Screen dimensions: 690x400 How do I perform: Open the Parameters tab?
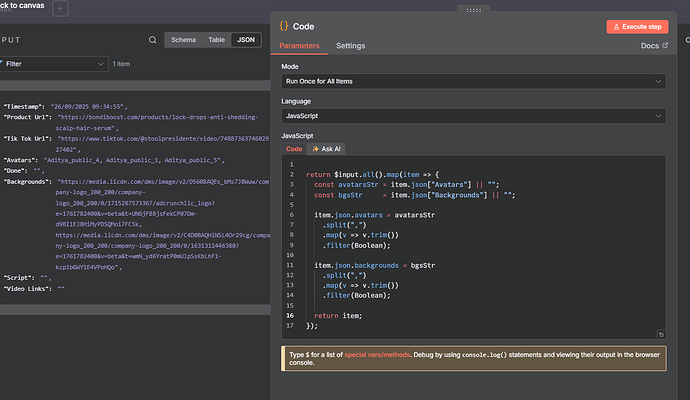coord(299,46)
